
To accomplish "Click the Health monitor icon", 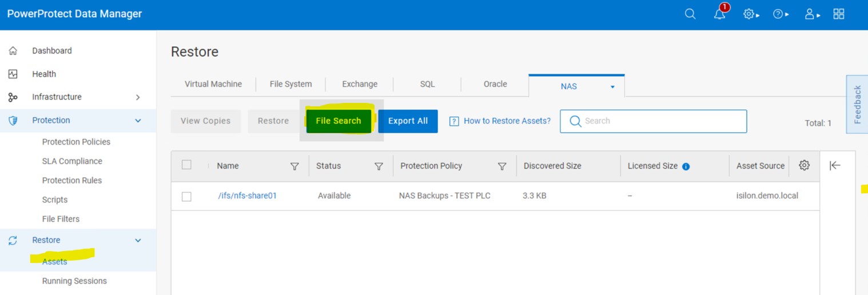I will tap(13, 74).
